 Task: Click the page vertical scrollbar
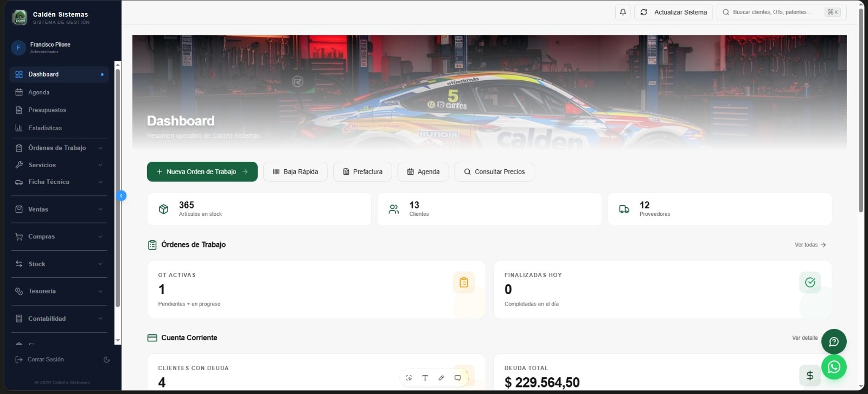tap(861, 110)
